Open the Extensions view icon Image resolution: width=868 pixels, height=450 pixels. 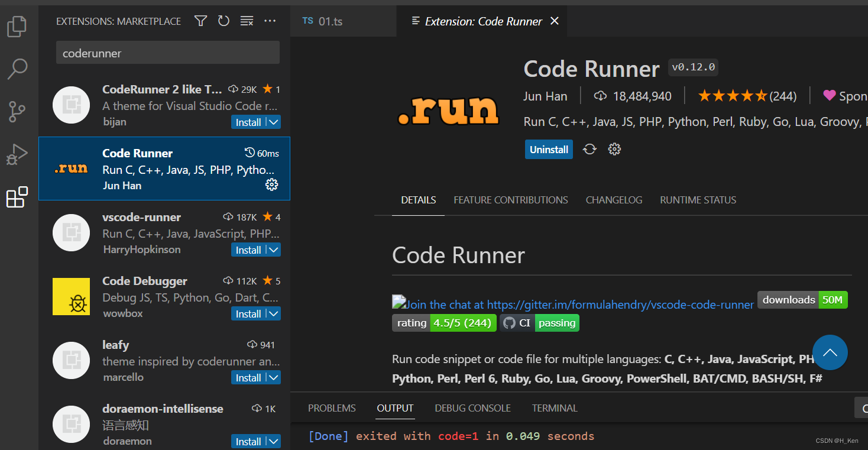pos(17,197)
